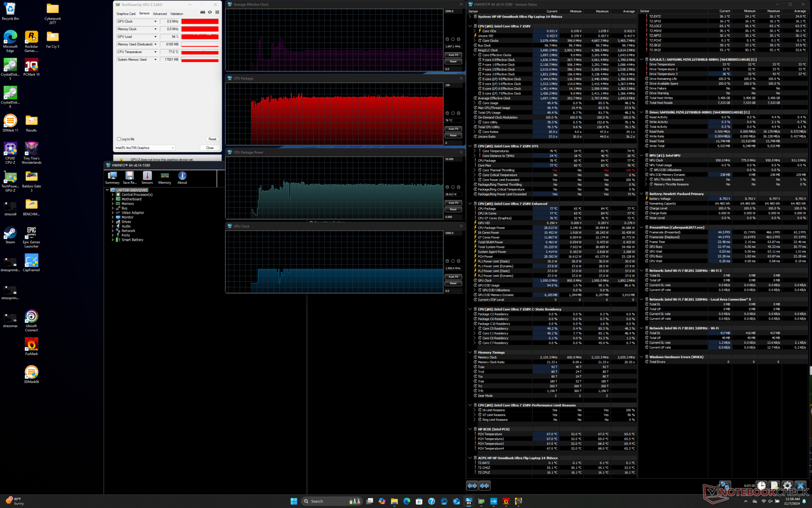Click the expand columns arrows in sensors window

[472, 486]
